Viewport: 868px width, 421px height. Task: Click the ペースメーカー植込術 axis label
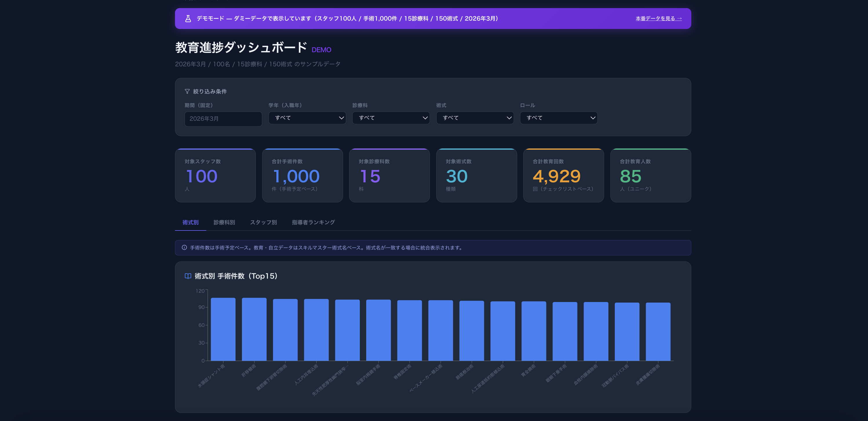426,378
